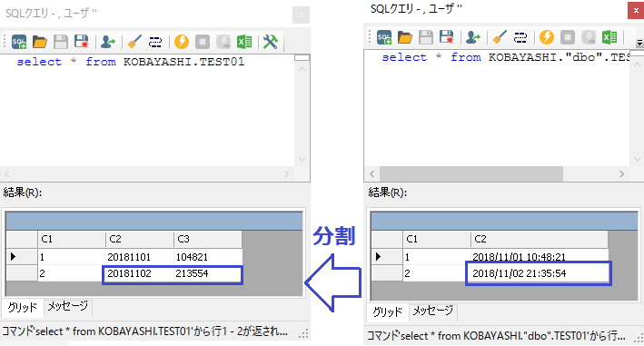Click the cell containing 2018/11/02 21:35:54
This screenshot has width=644, height=346.
(x=539, y=273)
